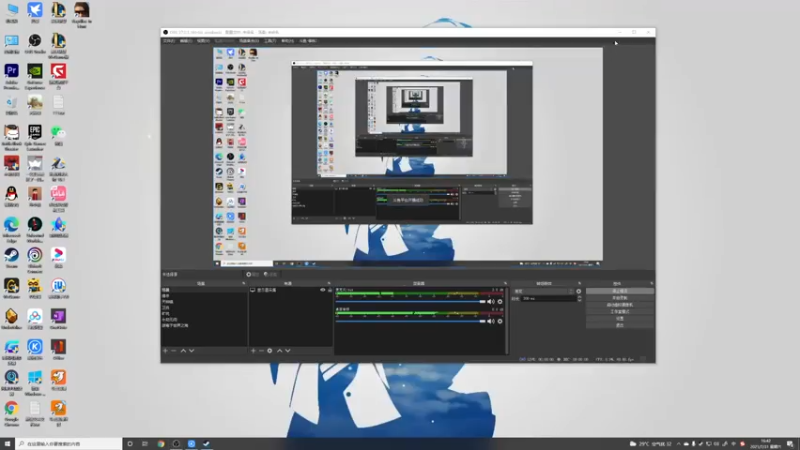Click the highlighted top button in Controls
This screenshot has width=800, height=450.
pyautogui.click(x=620, y=291)
